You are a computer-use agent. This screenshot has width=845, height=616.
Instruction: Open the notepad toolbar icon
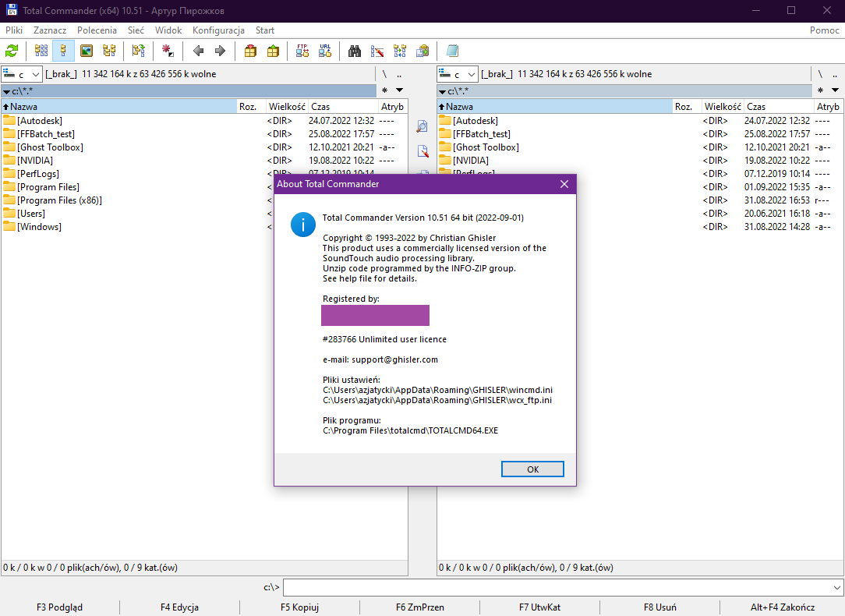[x=452, y=51]
